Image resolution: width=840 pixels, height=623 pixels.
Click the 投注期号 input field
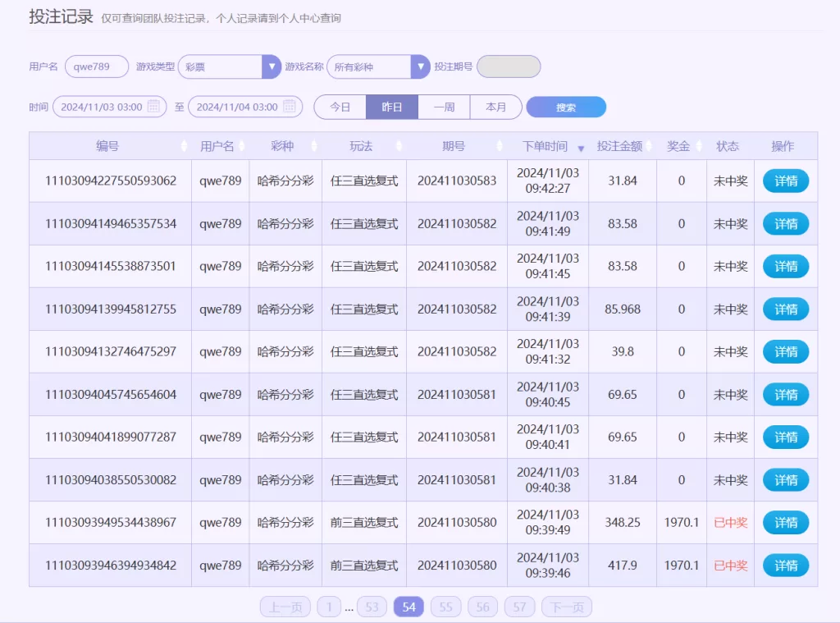[509, 67]
